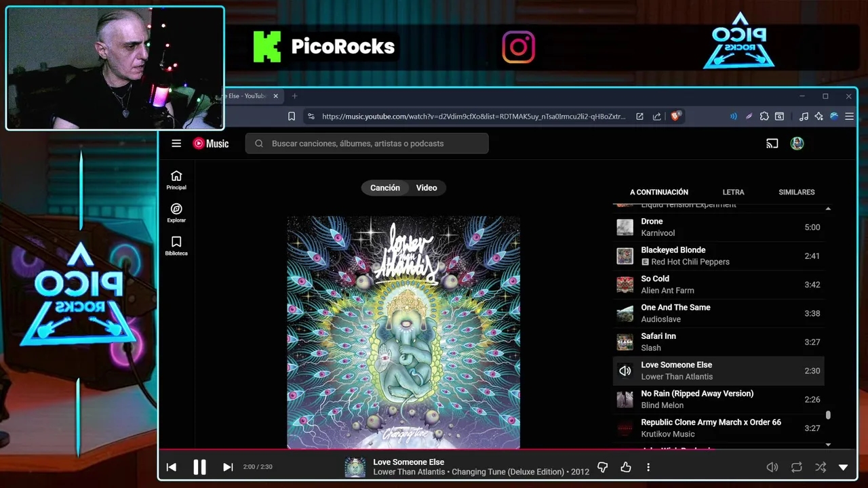Click small album thumbnail in player bar
868x488 pixels.
(355, 467)
